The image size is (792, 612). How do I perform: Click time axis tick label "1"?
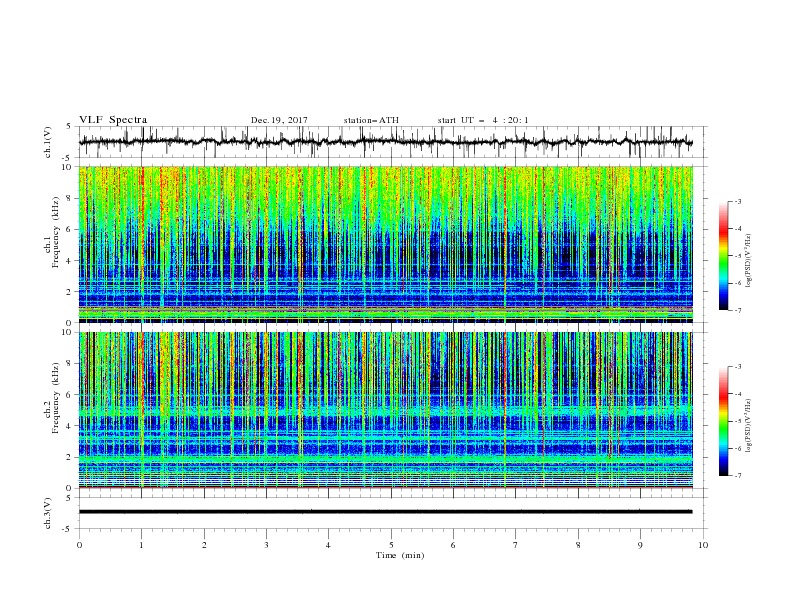pyautogui.click(x=141, y=545)
